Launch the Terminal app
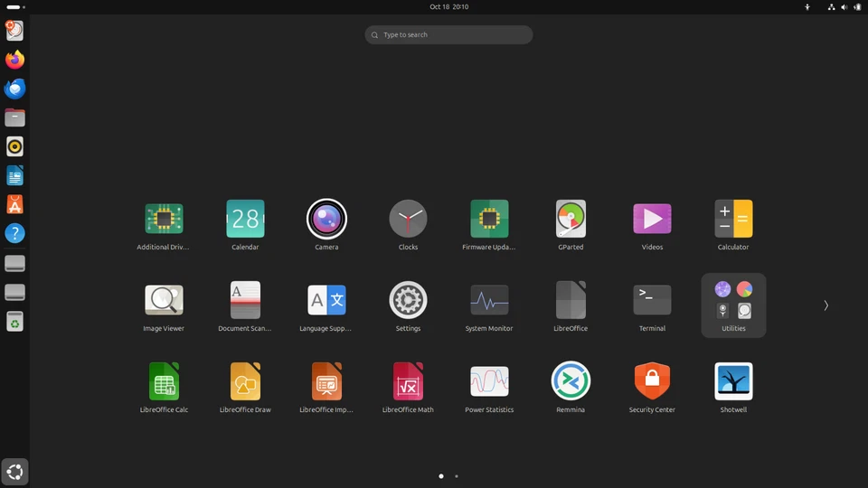The width and height of the screenshot is (868, 488). coord(652,300)
